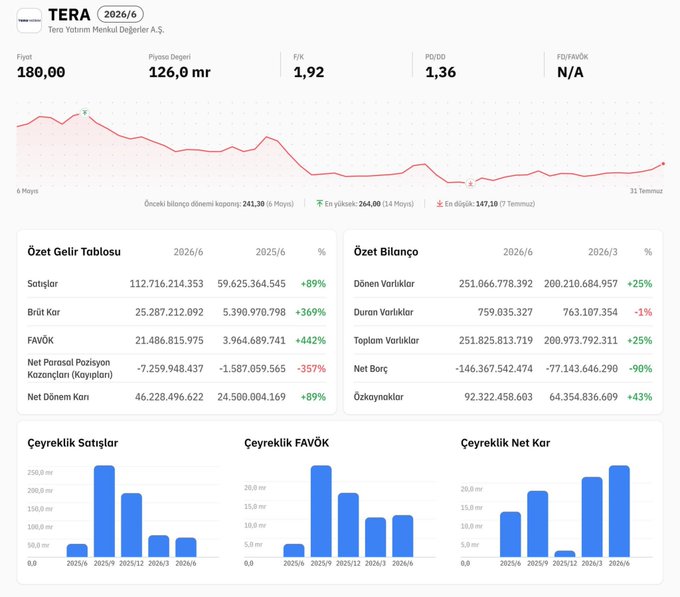Viewport: 680px width, 597px height.
Task: Click Toplam Varlıklar value 251.825.813.719
Action: tap(496, 340)
